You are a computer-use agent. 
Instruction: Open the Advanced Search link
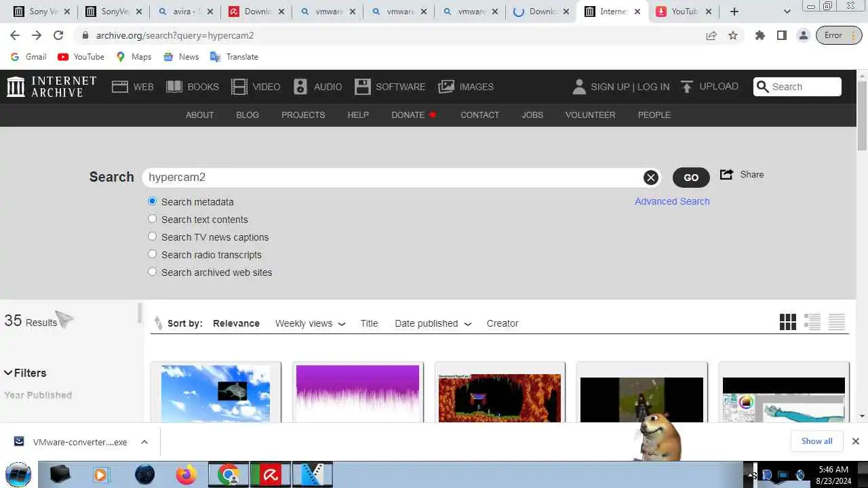pyautogui.click(x=672, y=201)
